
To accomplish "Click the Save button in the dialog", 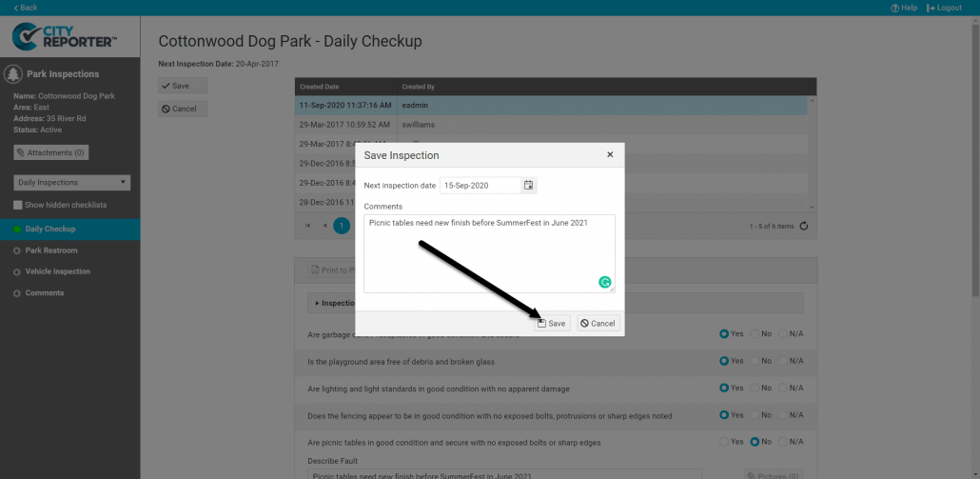I will click(551, 324).
